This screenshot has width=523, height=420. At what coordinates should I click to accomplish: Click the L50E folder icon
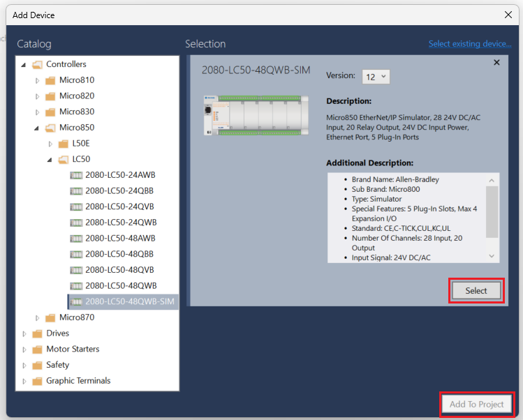point(63,144)
